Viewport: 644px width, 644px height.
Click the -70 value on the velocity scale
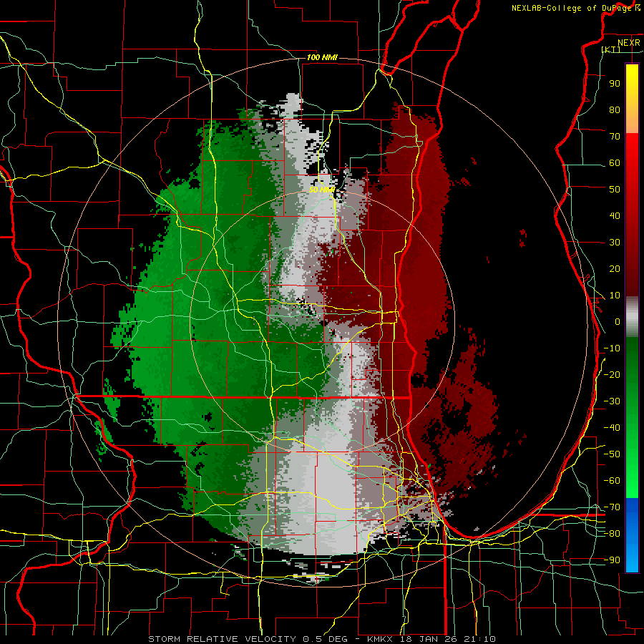[x=612, y=507]
